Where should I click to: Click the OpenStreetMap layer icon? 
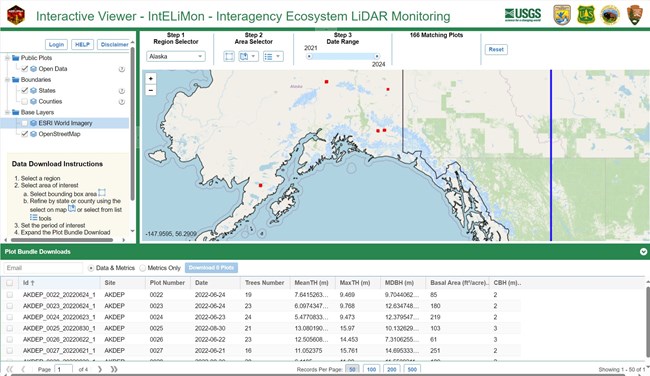34,134
